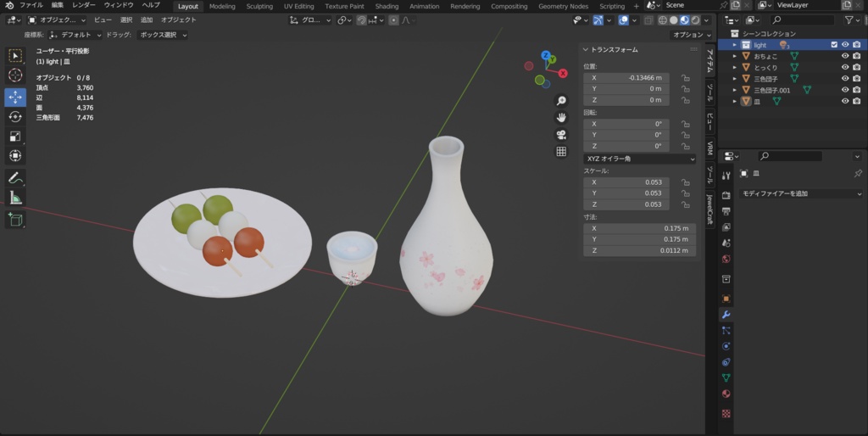Open the デフォルト orientation dropdown
This screenshot has width=868, height=436.
click(75, 35)
